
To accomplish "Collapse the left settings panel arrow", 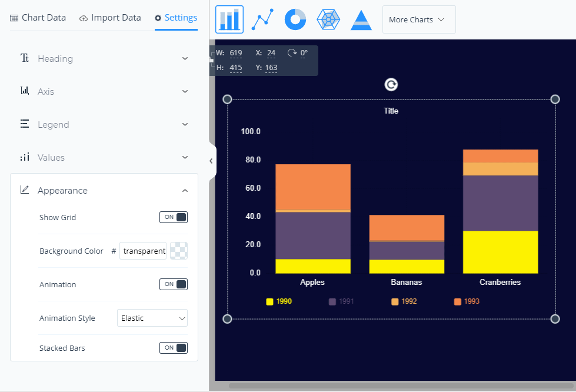I will coord(211,161).
